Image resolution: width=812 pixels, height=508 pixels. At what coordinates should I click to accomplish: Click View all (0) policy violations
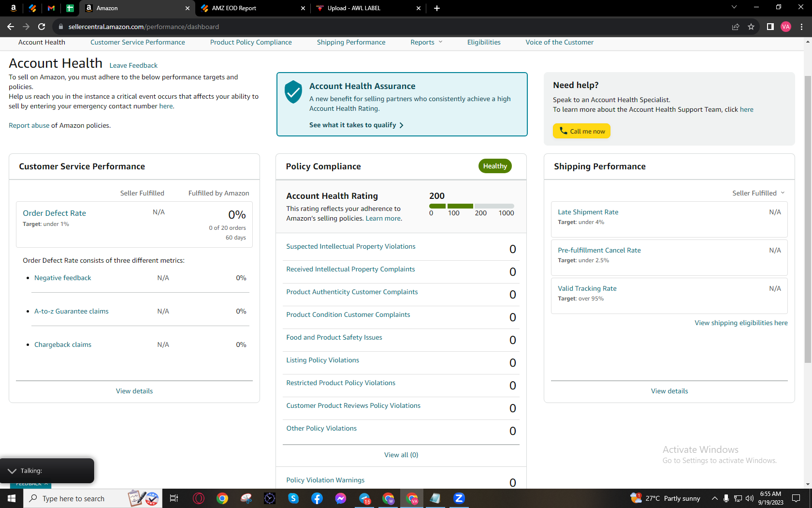pos(401,455)
